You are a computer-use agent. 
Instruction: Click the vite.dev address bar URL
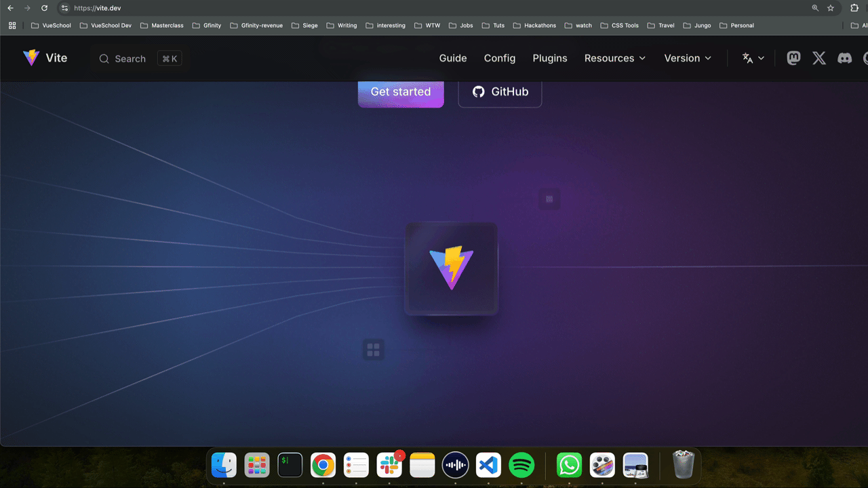pos(98,8)
